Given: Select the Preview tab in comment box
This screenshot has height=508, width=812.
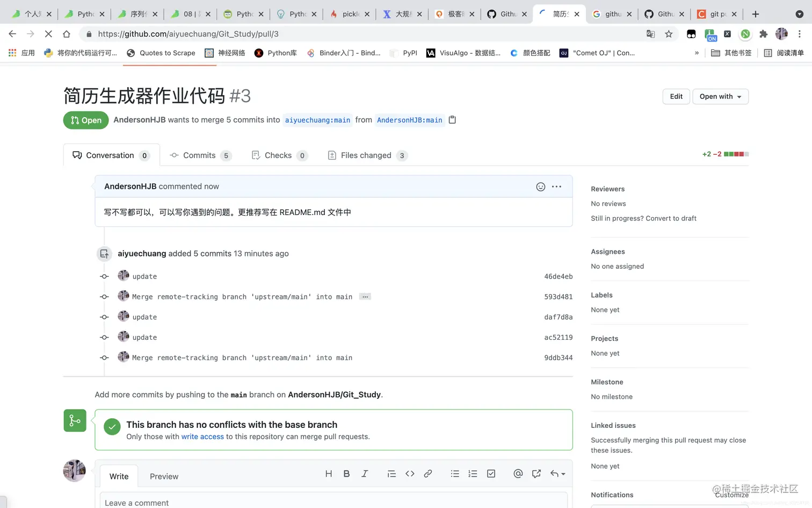Looking at the screenshot, I should click(x=164, y=476).
